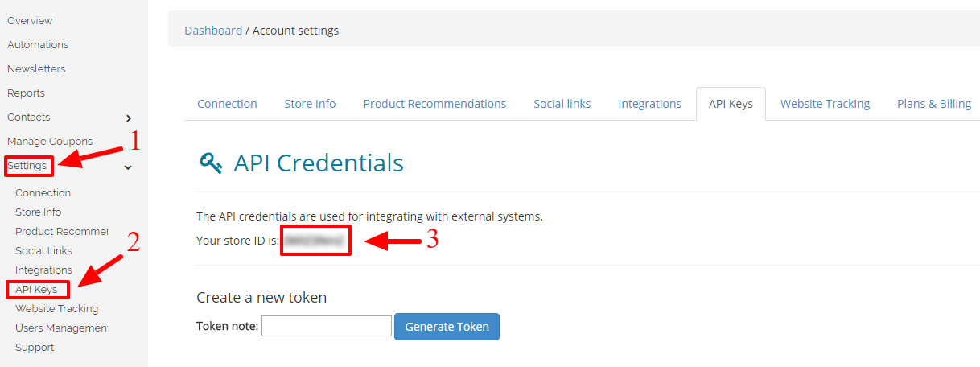Open the Store Info tab

point(310,104)
